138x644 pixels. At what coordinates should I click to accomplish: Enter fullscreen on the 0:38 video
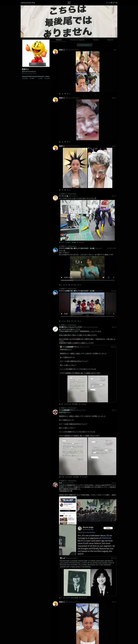108,277
